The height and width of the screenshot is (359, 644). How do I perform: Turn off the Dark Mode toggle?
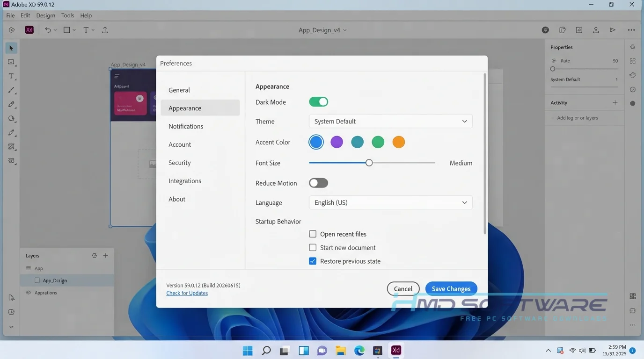(x=319, y=102)
